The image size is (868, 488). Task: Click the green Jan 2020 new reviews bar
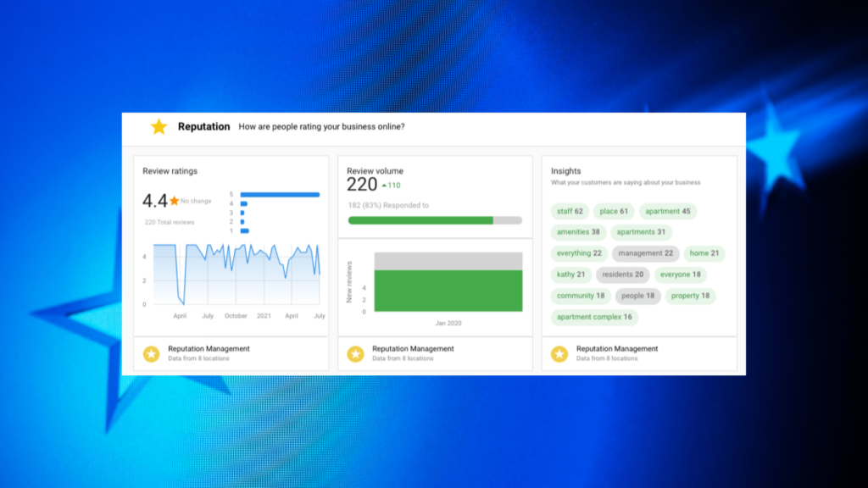point(448,291)
